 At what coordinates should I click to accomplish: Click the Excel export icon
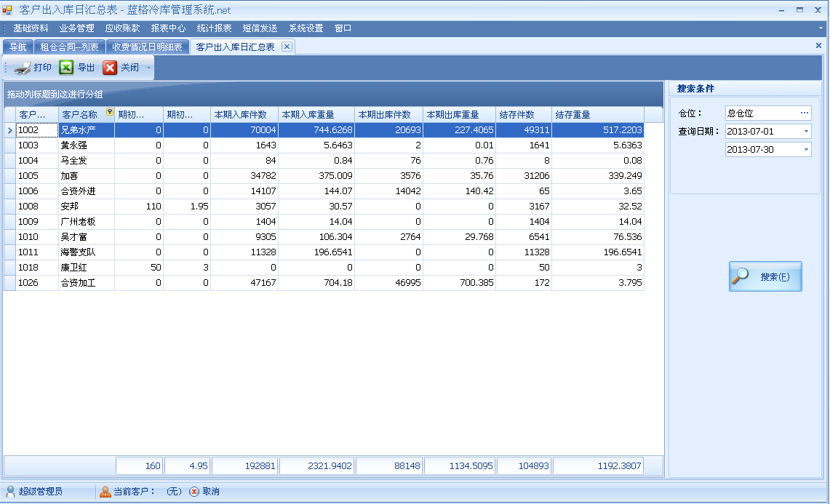coord(66,68)
